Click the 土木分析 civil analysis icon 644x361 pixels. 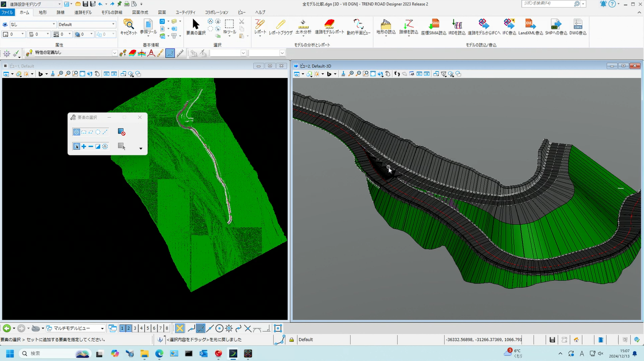click(303, 24)
